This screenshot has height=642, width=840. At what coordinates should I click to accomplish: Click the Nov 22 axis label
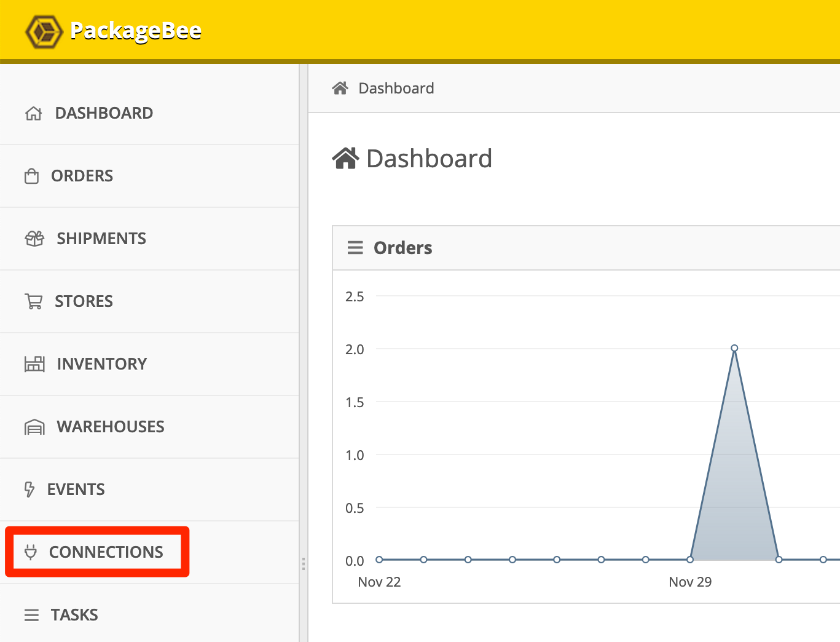coord(379,582)
